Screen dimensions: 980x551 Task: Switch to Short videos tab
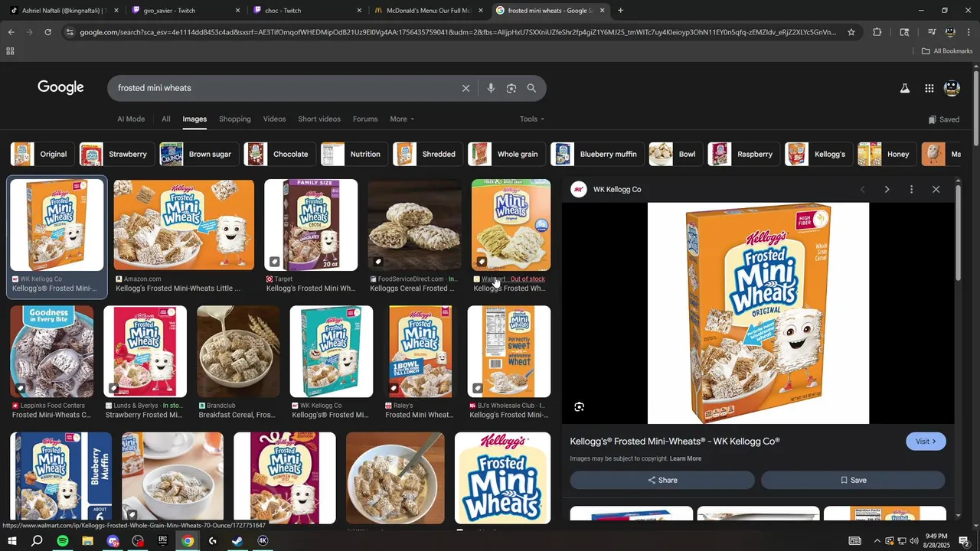tap(319, 119)
